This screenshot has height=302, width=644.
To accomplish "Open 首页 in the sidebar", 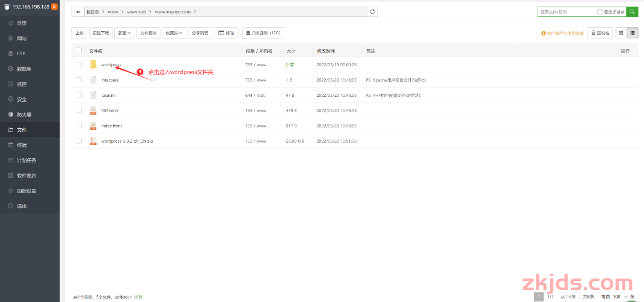I will coord(29,23).
